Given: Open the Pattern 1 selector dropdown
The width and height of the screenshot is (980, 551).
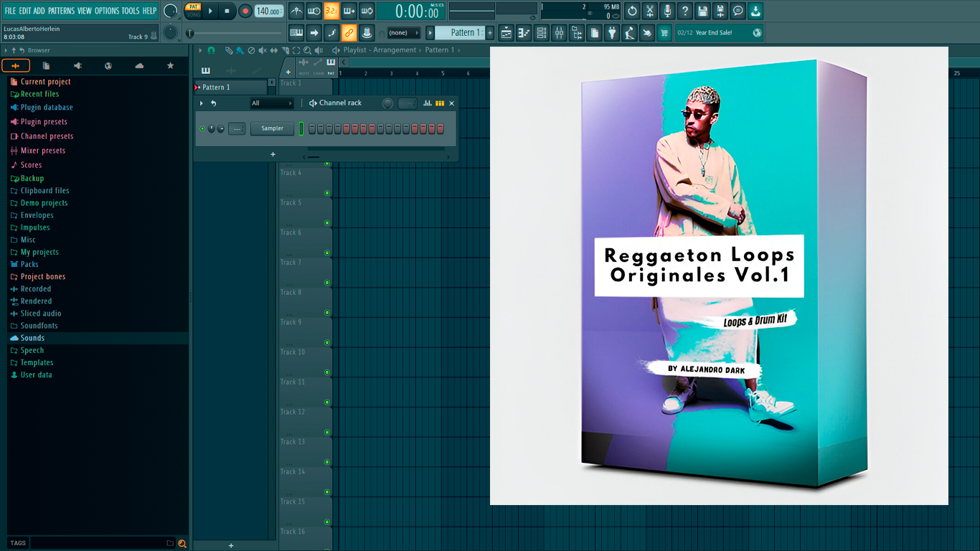Looking at the screenshot, I should 460,33.
